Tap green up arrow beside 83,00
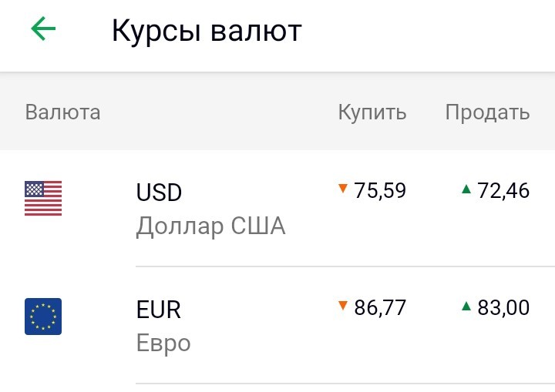555x392 pixels. [466, 306]
